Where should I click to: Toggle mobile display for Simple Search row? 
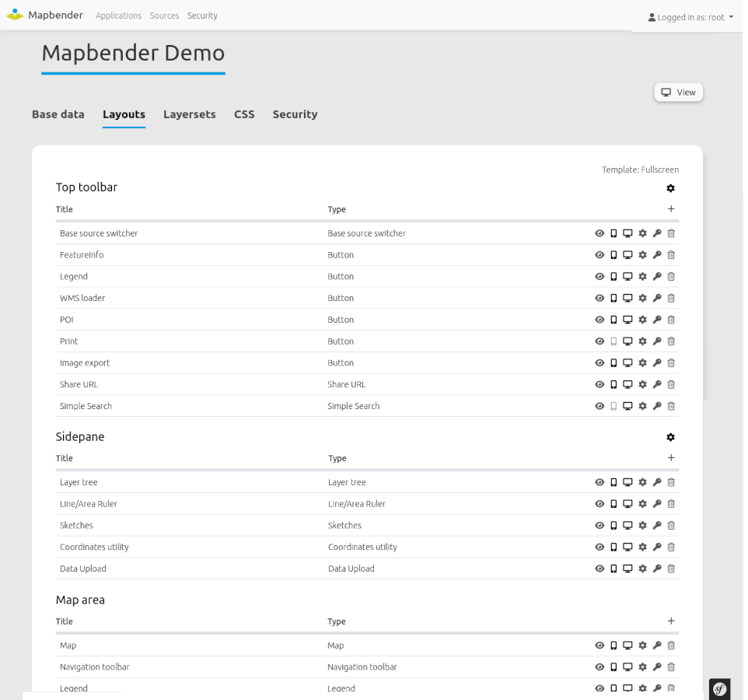click(x=614, y=406)
